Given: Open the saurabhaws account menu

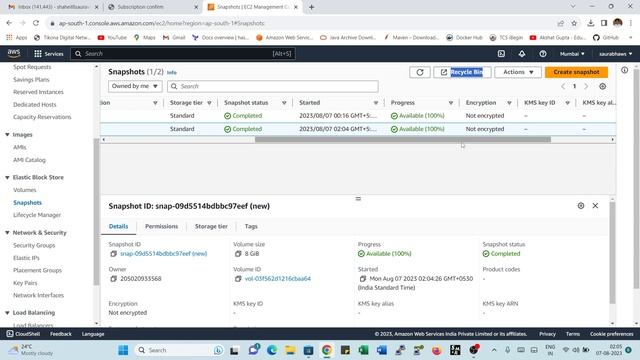Looking at the screenshot, I should point(615,53).
